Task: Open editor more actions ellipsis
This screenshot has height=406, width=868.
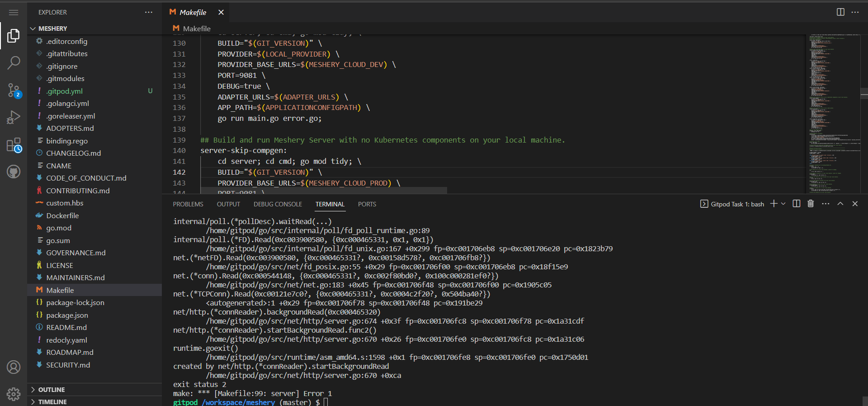Action: (855, 12)
